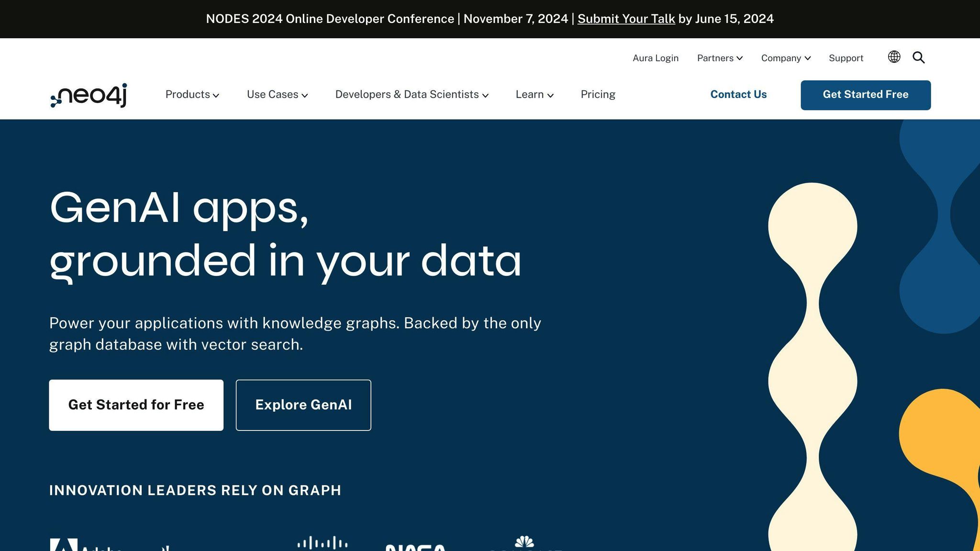Click the Get Started Free button

point(865,95)
